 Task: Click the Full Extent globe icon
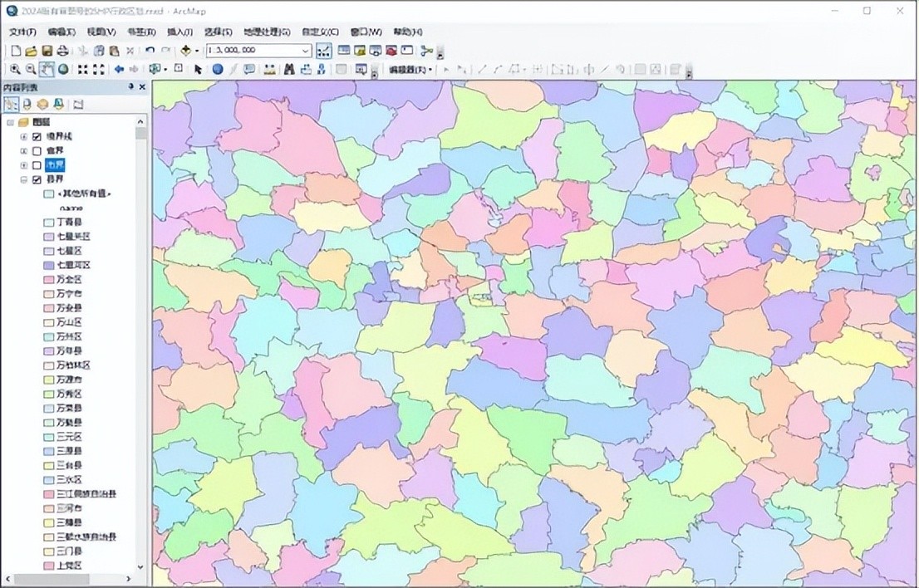click(63, 70)
